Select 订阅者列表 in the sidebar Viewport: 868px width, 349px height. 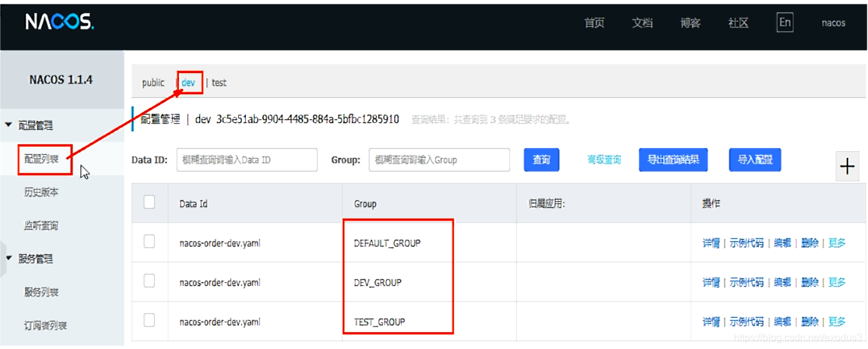pos(46,325)
